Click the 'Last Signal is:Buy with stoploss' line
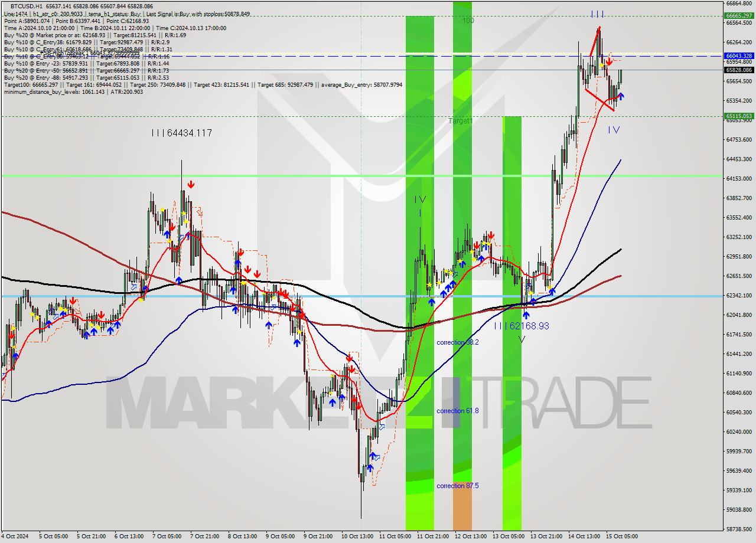The width and height of the screenshot is (756, 543). tap(197, 14)
